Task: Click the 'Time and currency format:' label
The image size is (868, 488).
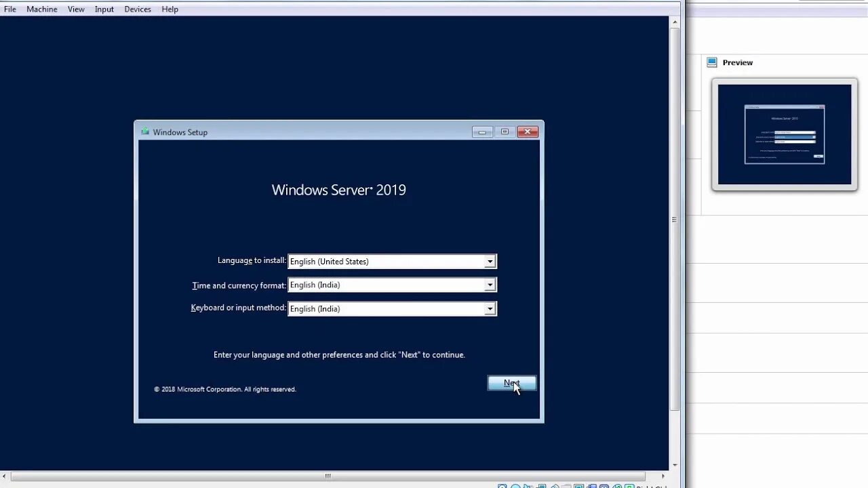Action: tap(239, 285)
